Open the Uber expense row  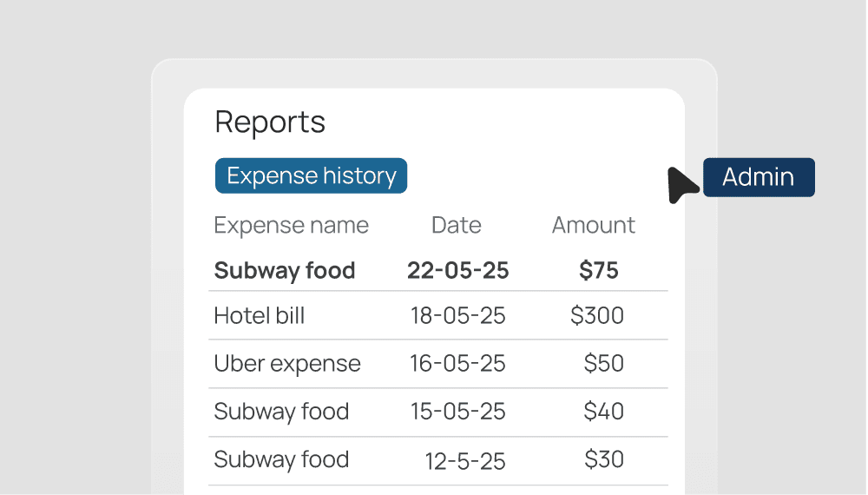[x=287, y=364]
